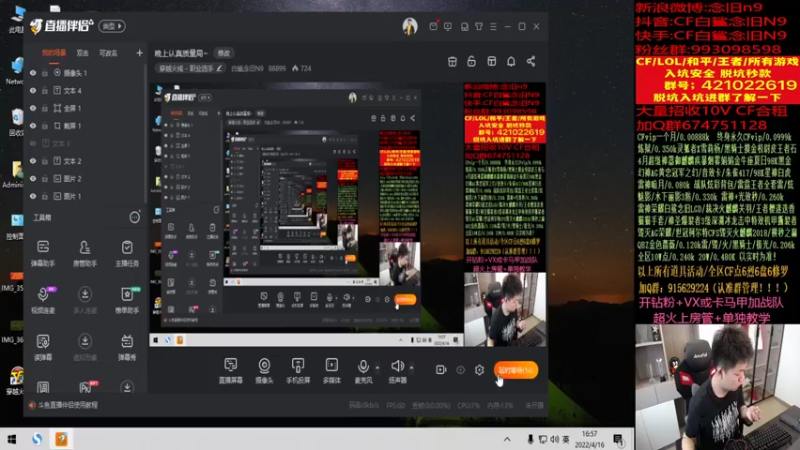
Task: Click the streamer avatar in the title bar
Action: pyautogui.click(x=410, y=26)
